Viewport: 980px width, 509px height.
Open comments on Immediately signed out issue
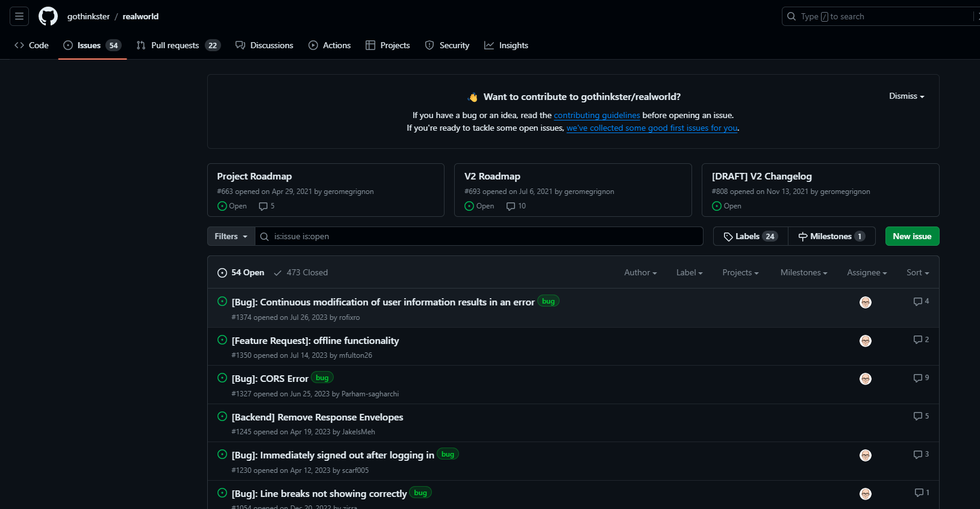[x=921, y=454]
